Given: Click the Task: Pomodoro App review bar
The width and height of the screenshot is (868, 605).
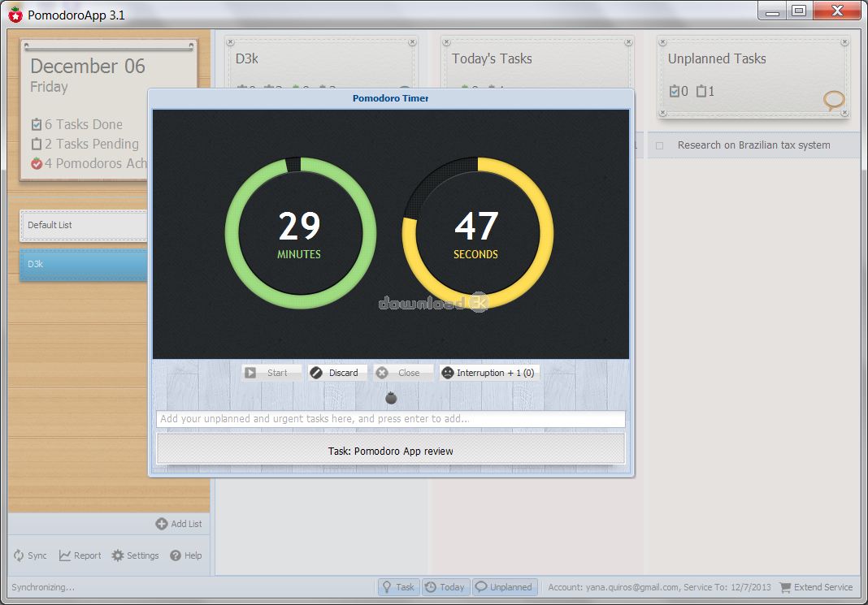Looking at the screenshot, I should coord(390,451).
